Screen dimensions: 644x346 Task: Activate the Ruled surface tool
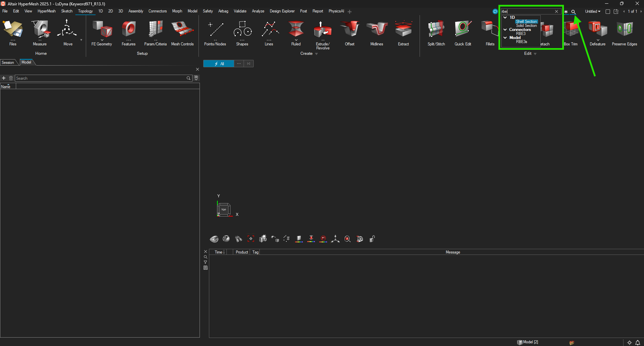[296, 33]
